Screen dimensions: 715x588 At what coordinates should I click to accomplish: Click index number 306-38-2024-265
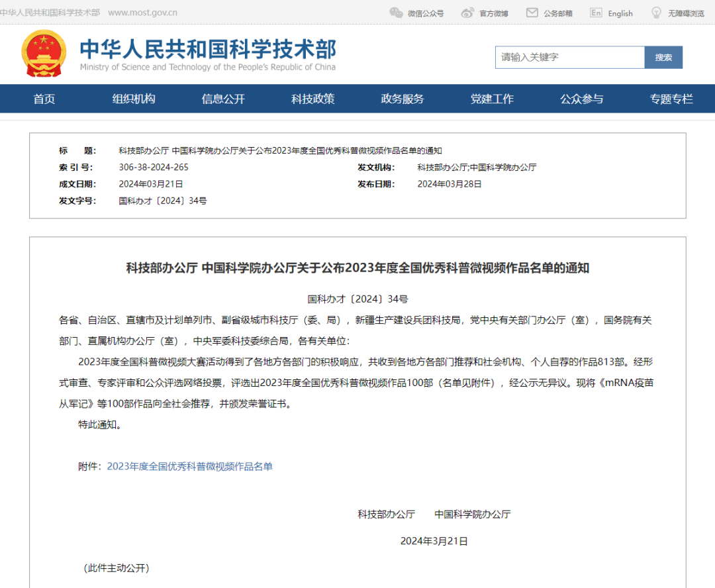tap(154, 168)
